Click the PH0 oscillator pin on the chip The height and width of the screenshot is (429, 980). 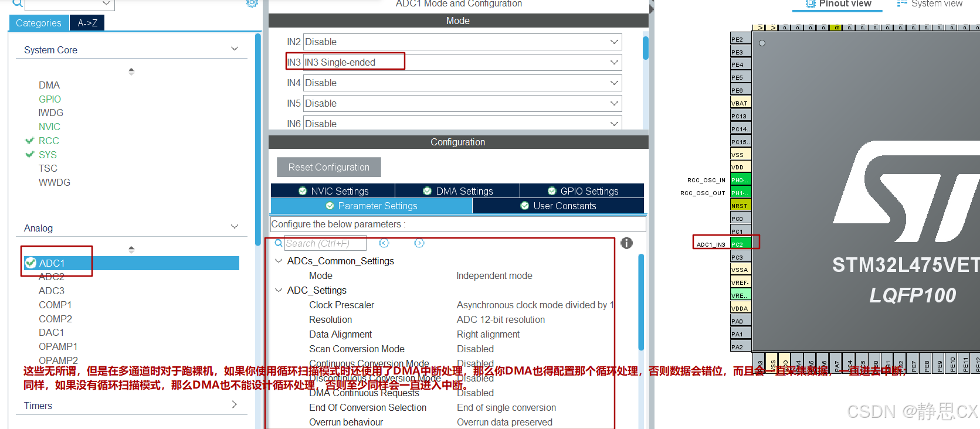tap(741, 180)
